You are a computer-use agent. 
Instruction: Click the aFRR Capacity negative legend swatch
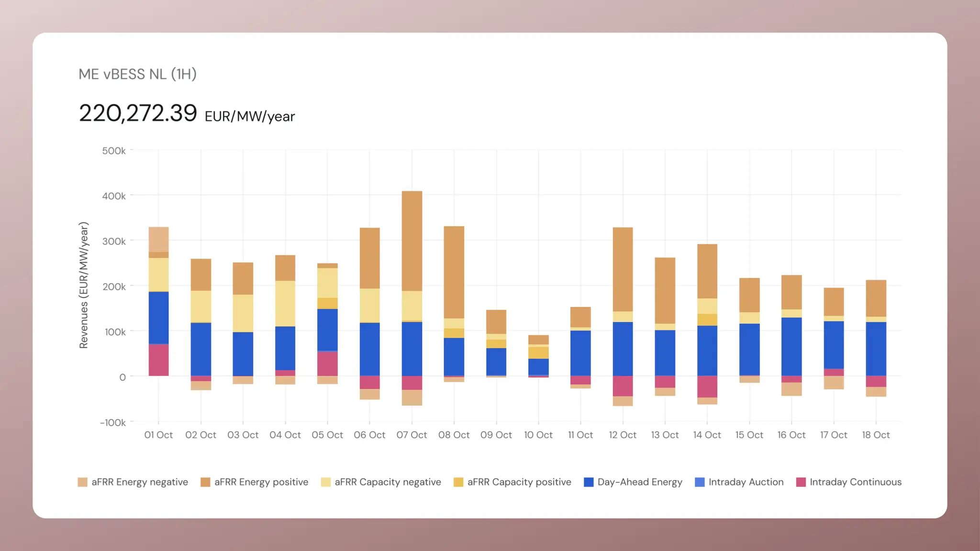326,482
